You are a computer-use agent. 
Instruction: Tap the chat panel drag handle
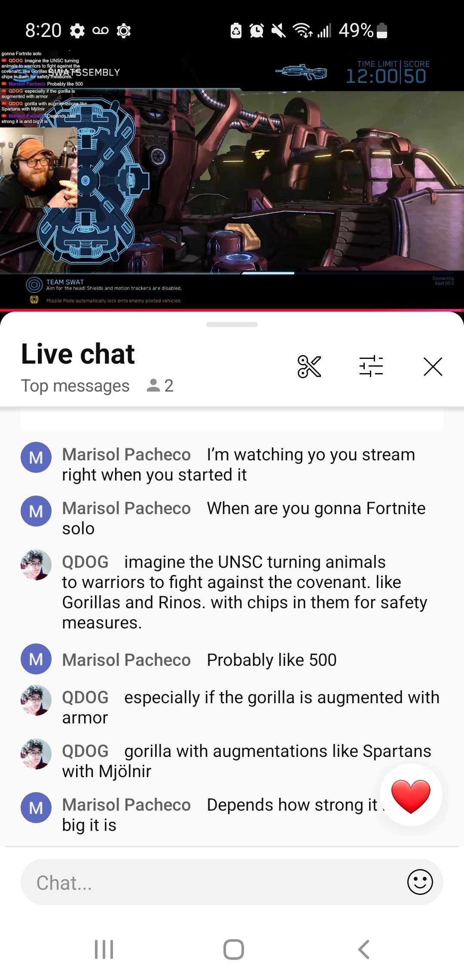point(232,325)
